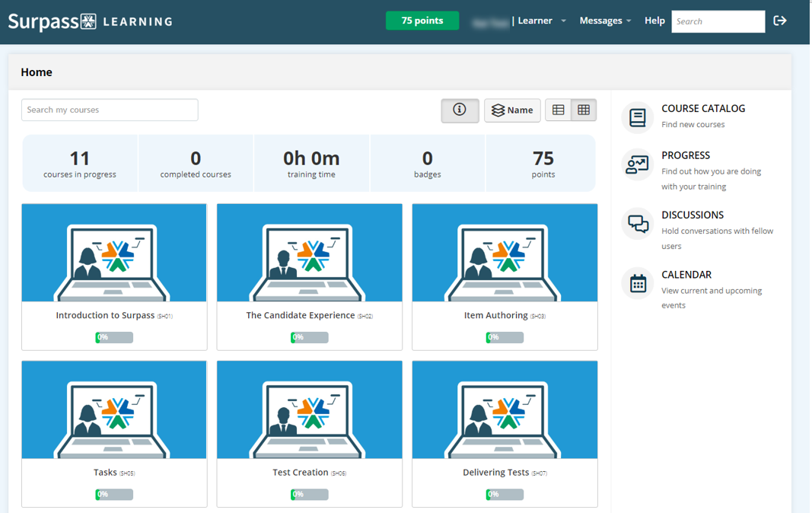Open the Course Catalog book icon
This screenshot has width=812, height=513.
click(x=638, y=118)
